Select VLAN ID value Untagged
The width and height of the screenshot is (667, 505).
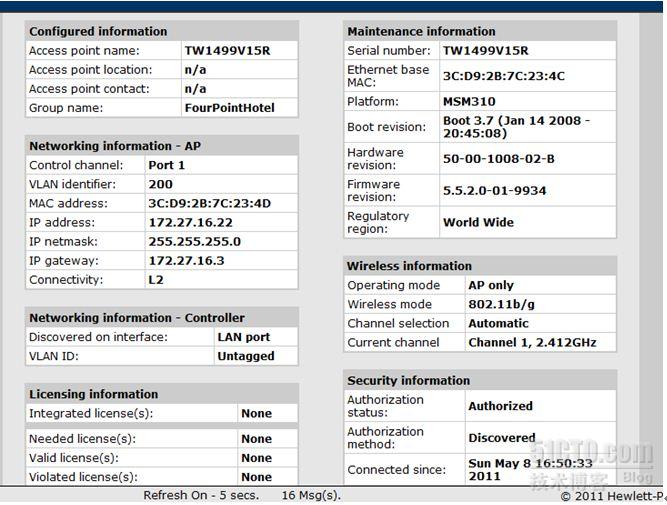(x=245, y=356)
